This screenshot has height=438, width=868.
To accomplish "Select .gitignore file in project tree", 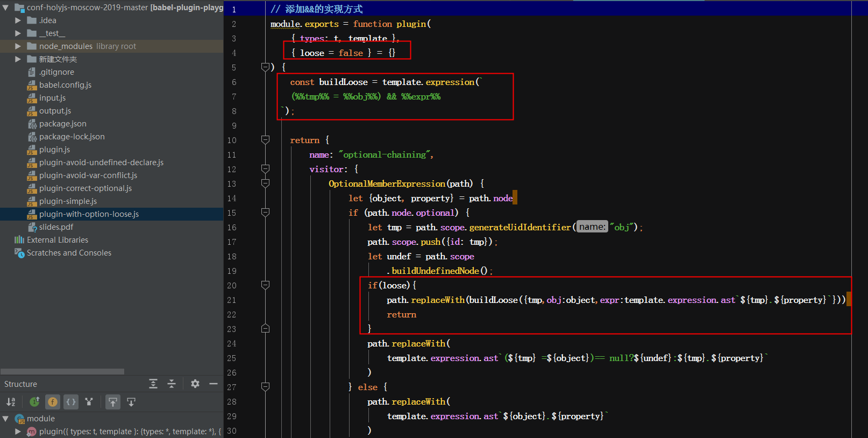I will click(x=56, y=72).
